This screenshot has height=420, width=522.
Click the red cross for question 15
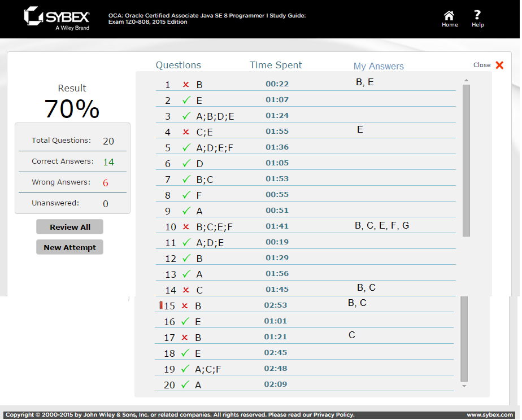(x=184, y=305)
